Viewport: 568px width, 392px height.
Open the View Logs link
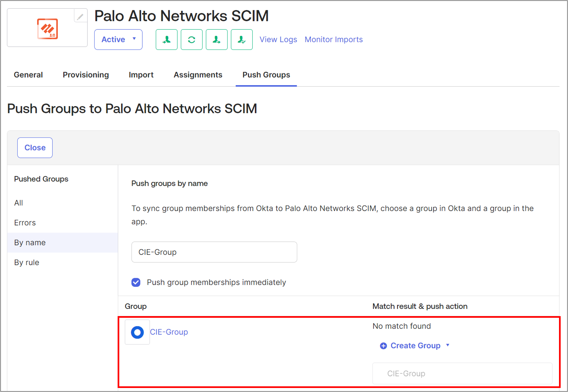click(278, 39)
